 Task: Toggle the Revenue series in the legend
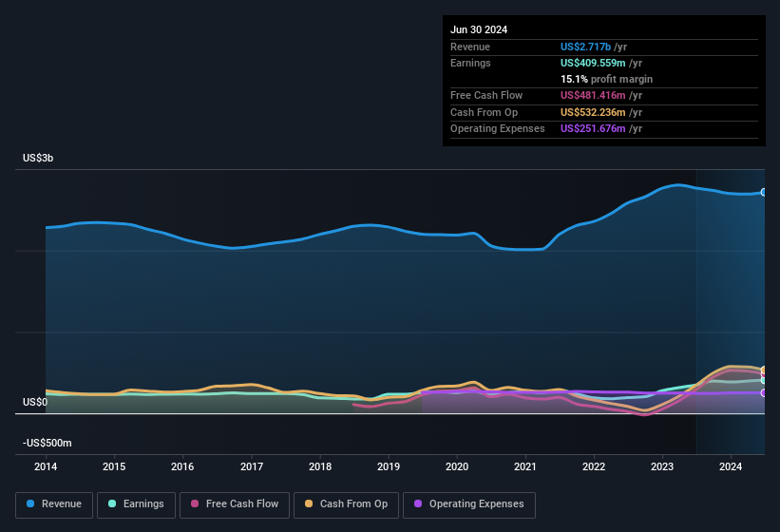tap(54, 504)
